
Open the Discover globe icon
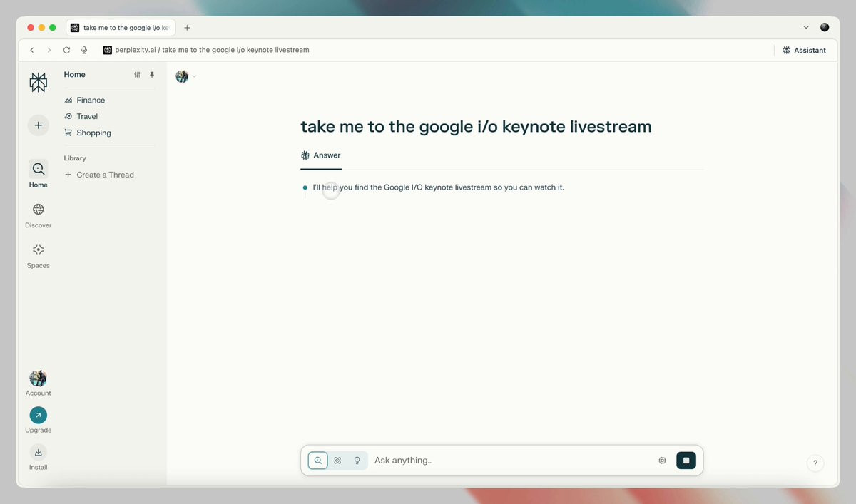(39, 210)
